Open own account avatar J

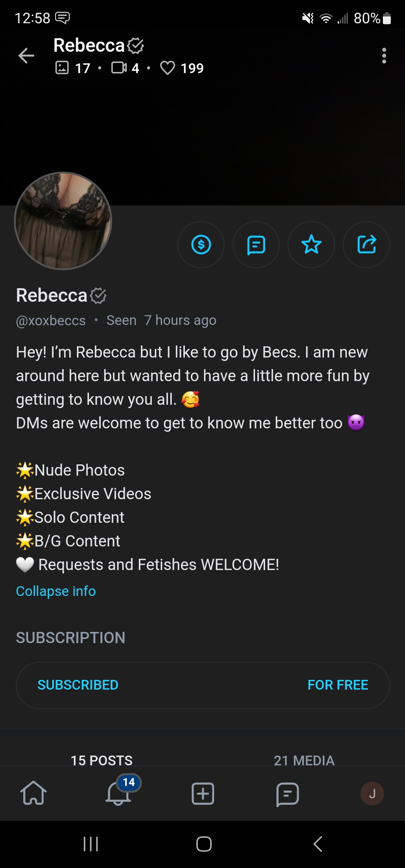tap(372, 793)
